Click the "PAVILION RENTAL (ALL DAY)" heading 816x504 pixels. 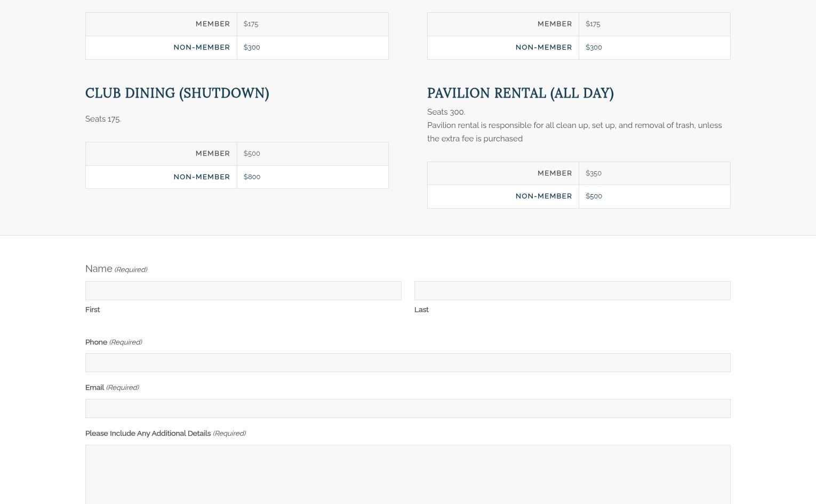point(521,93)
